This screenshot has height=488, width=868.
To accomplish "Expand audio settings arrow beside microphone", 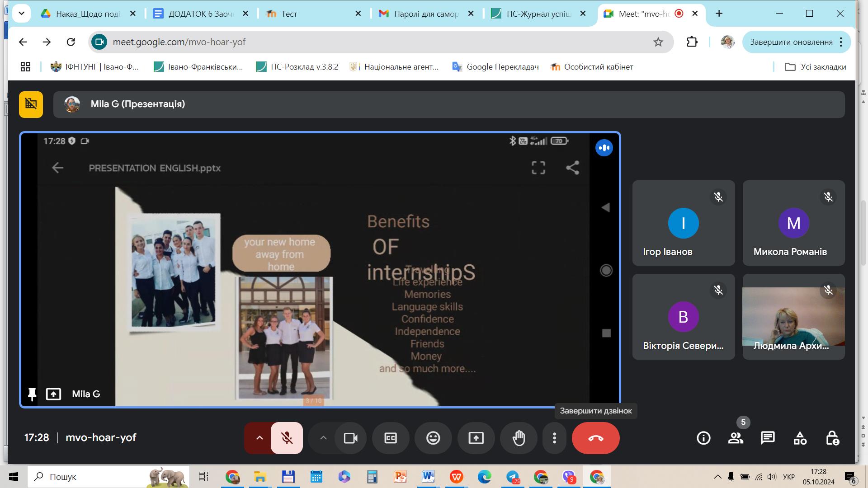I will pos(259,438).
